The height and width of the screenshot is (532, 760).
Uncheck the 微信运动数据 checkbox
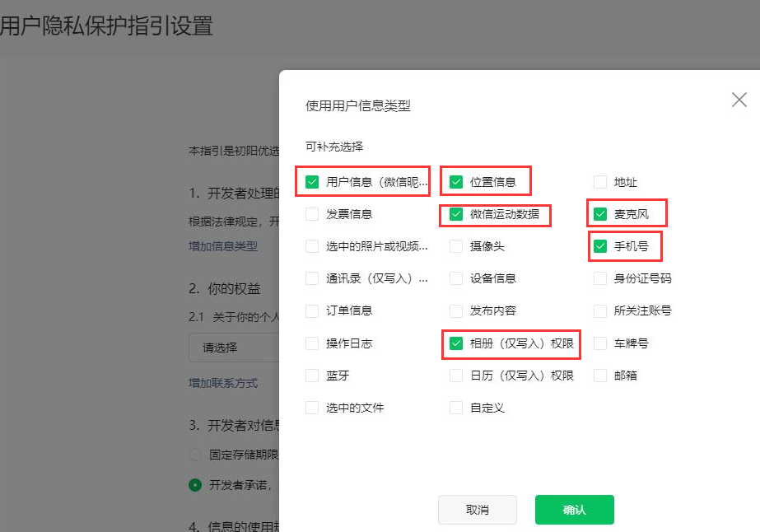[x=456, y=214]
